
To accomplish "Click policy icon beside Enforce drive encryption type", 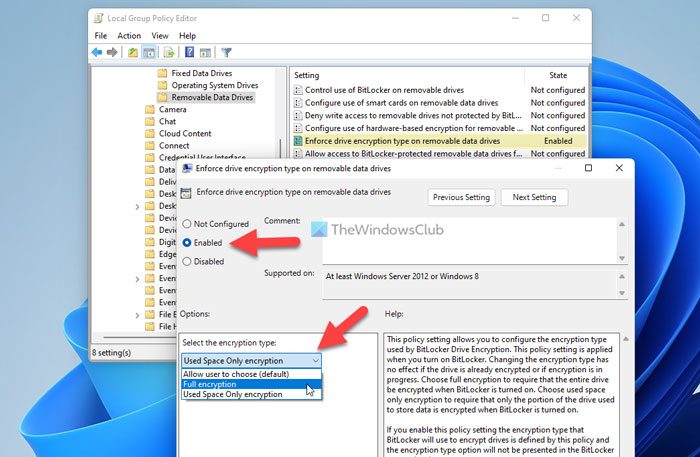I will point(298,141).
